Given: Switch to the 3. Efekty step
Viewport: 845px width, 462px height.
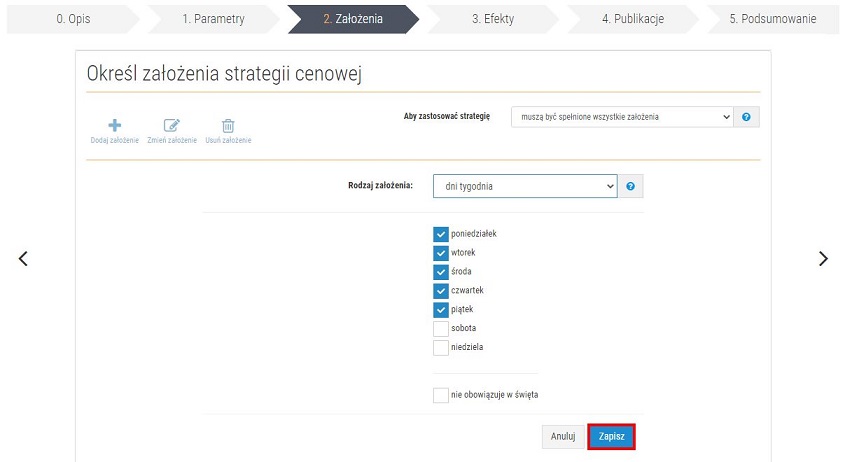Looking at the screenshot, I should tap(493, 19).
